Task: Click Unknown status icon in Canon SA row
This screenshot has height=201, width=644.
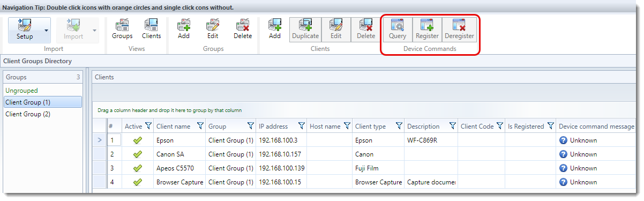Action: tap(563, 154)
